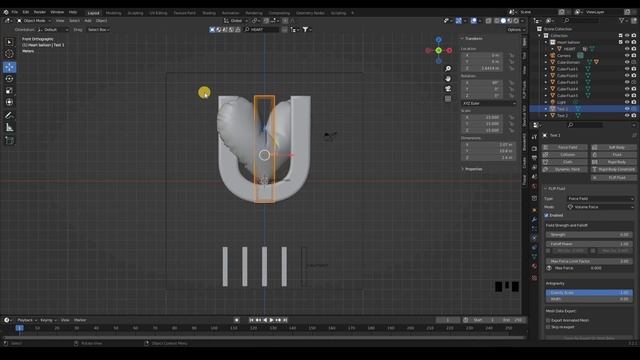Click the Force Field physics button
Viewport: 640px width, 360px height.
pyautogui.click(x=565, y=147)
